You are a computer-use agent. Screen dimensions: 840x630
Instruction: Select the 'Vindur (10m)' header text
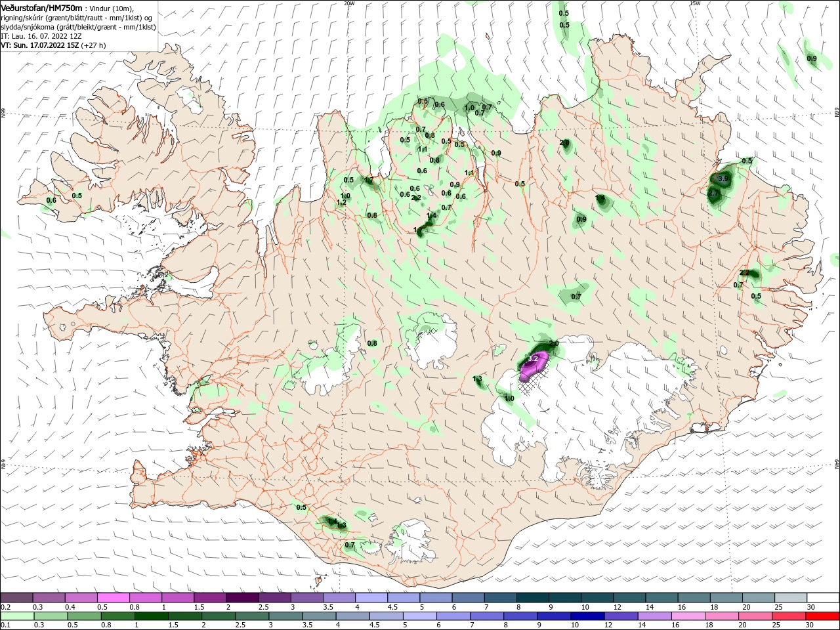[112, 8]
